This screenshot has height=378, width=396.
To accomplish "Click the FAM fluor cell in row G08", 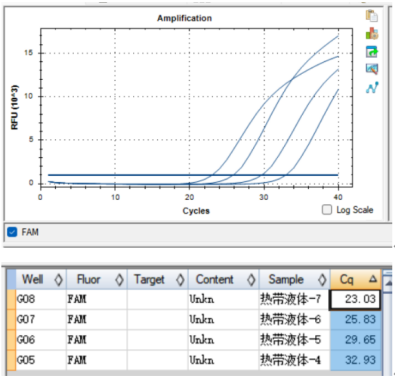I will pyautogui.click(x=96, y=299).
